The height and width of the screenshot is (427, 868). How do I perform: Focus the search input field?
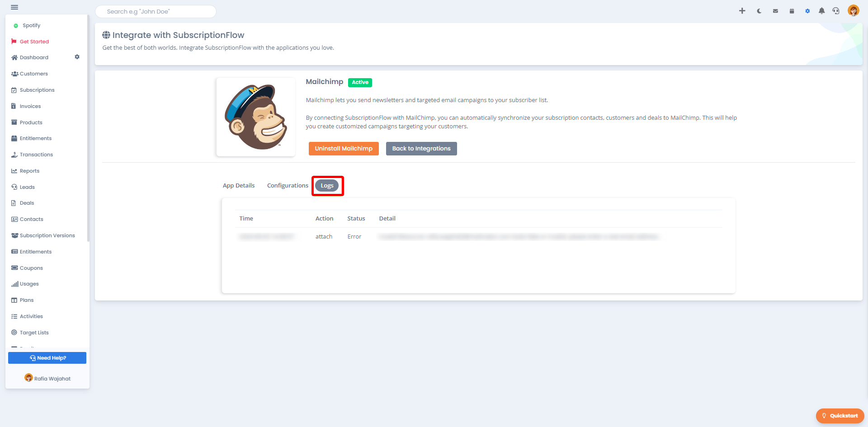pos(156,11)
